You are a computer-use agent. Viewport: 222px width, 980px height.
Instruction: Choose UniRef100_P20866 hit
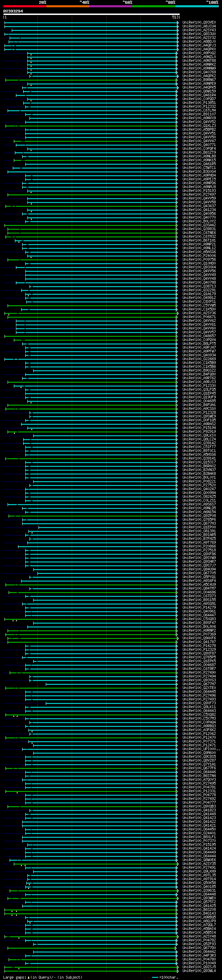(199, 546)
